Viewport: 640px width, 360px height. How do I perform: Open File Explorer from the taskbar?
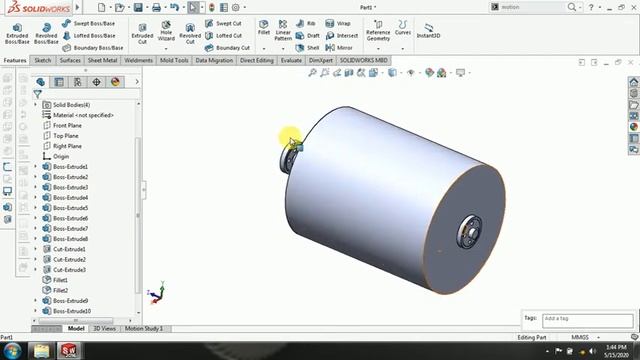[41, 351]
